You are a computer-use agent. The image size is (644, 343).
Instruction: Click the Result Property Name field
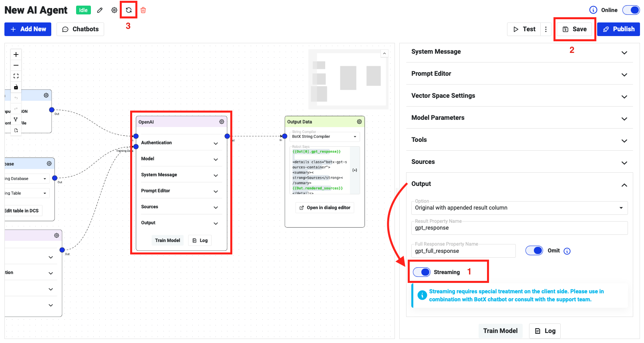pyautogui.click(x=519, y=228)
